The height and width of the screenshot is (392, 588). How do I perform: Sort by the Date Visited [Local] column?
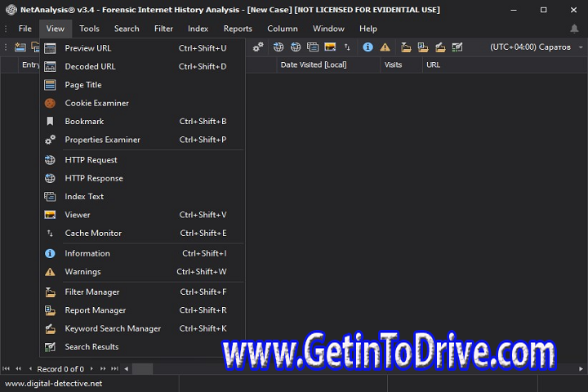pos(328,65)
